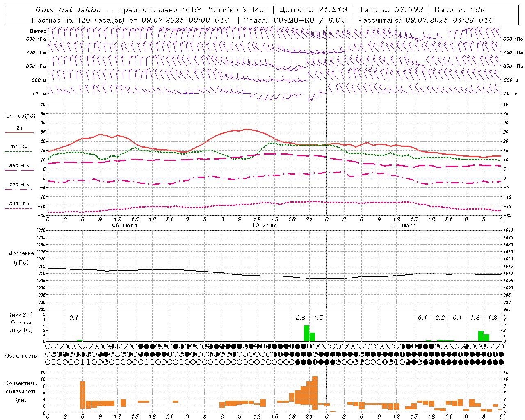The width and height of the screenshot is (525, 420).
Task: Click the (мм/1ч.) precipitation unit label
Action: pyautogui.click(x=21, y=330)
